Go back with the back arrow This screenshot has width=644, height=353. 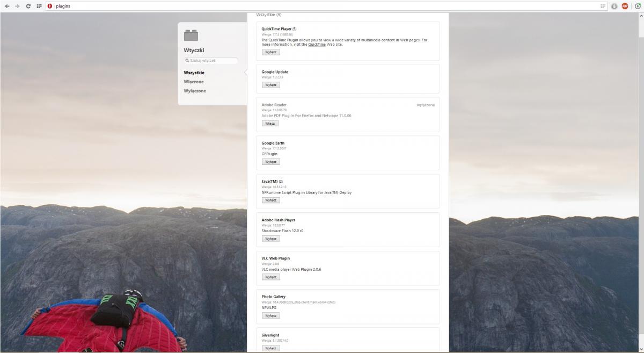7,6
